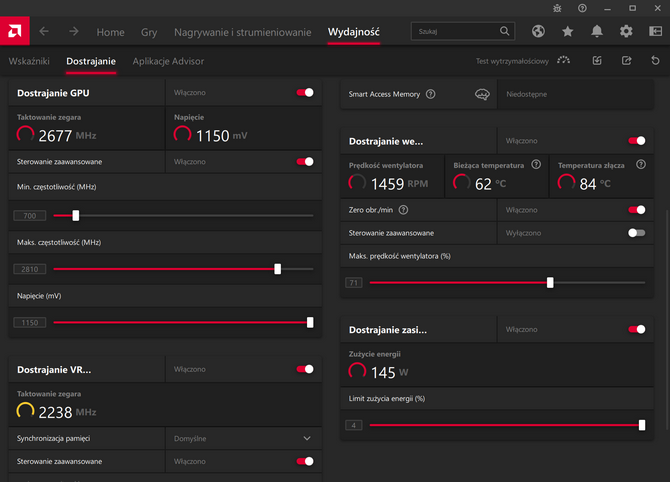The width and height of the screenshot is (670, 482).
Task: Click the export profile icon
Action: (x=626, y=61)
